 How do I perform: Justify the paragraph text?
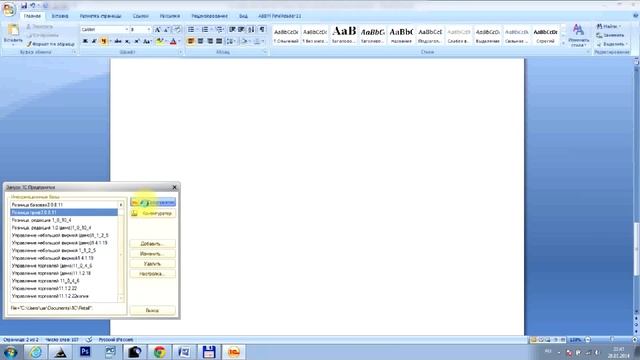(219, 41)
